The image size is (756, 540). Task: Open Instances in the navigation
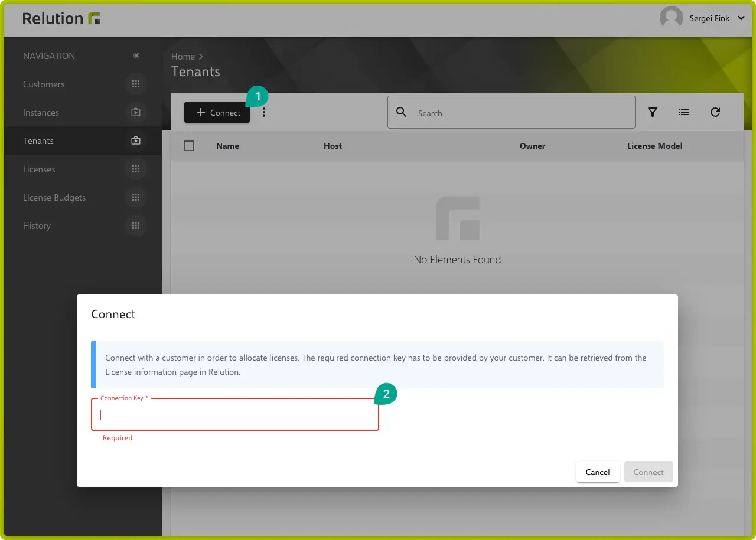click(41, 113)
